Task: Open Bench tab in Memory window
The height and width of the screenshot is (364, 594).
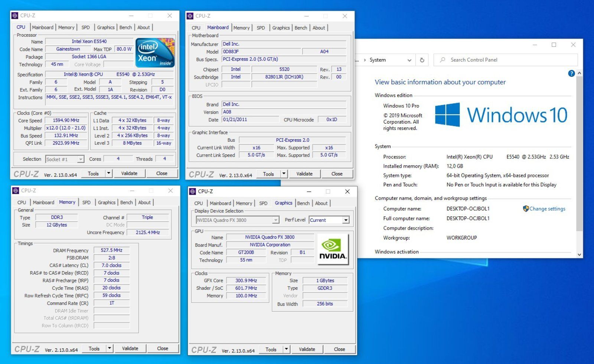Action: 126,202
